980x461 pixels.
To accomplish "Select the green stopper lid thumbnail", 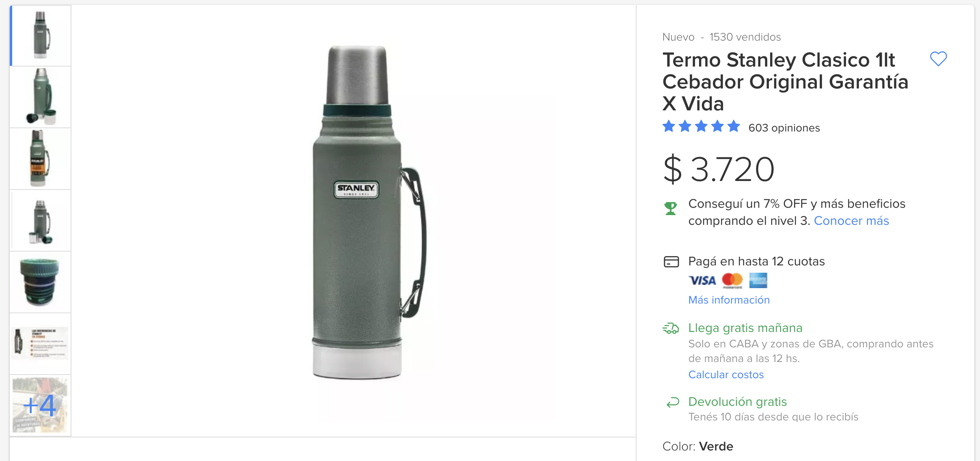I will 41,282.
